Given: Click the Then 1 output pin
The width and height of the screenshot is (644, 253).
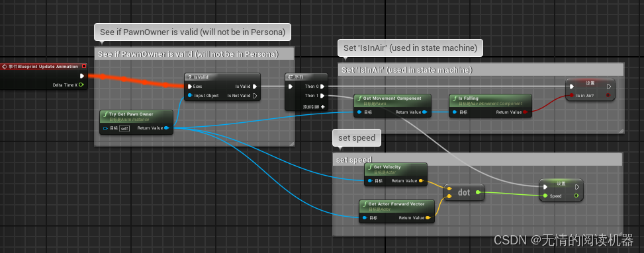Looking at the screenshot, I should pos(322,96).
